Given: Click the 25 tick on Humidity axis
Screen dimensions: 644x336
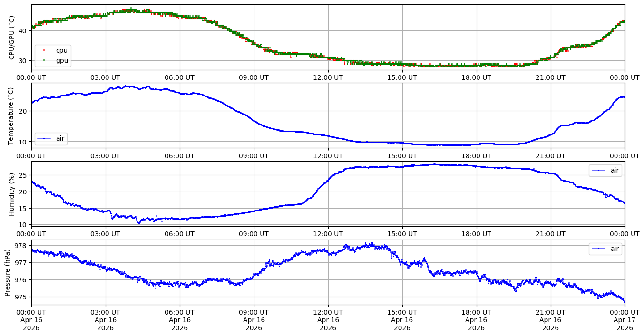Looking at the screenshot, I should [x=22, y=175].
